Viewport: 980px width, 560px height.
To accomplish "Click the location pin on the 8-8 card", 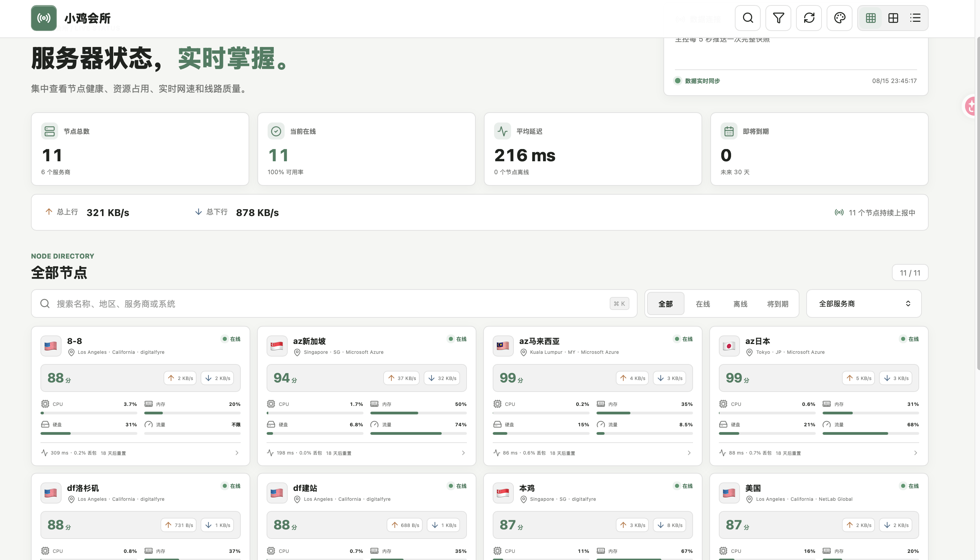I will pyautogui.click(x=71, y=352).
